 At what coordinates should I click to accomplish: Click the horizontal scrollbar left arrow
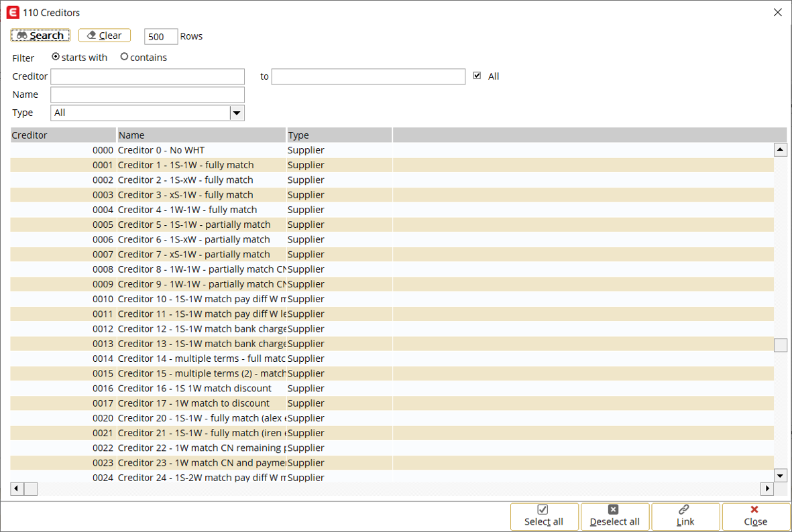[17, 488]
